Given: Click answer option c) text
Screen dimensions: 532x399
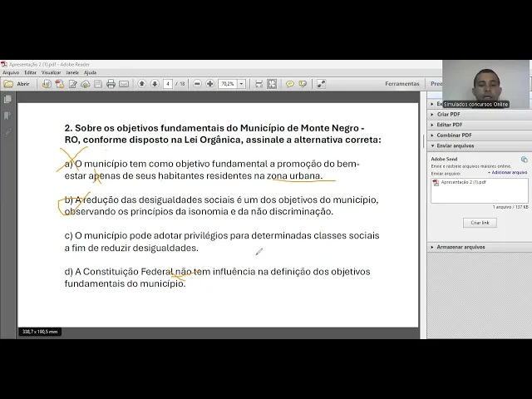Looking at the screenshot, I should pyautogui.click(x=222, y=242).
